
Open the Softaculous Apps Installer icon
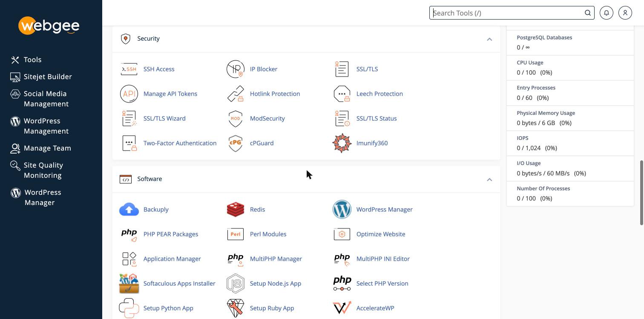pyautogui.click(x=129, y=283)
